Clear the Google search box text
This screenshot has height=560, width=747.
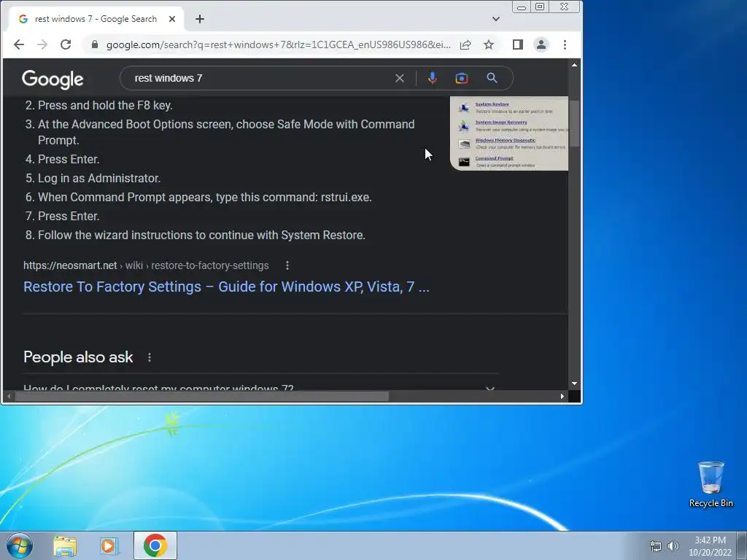tap(400, 78)
